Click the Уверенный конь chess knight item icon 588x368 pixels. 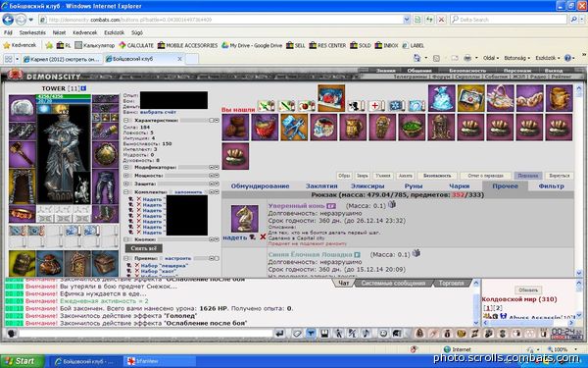coord(244,219)
